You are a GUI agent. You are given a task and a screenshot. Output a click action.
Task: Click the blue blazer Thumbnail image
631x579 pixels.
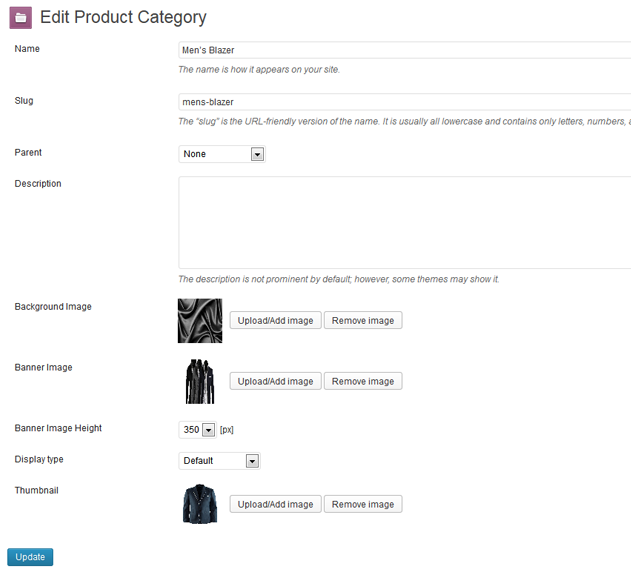click(200, 504)
